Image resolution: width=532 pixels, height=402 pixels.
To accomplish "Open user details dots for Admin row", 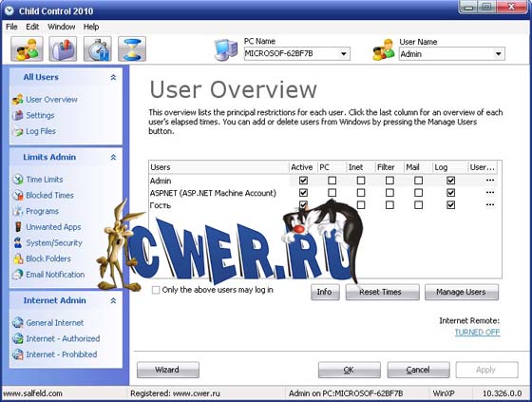I will (x=490, y=181).
